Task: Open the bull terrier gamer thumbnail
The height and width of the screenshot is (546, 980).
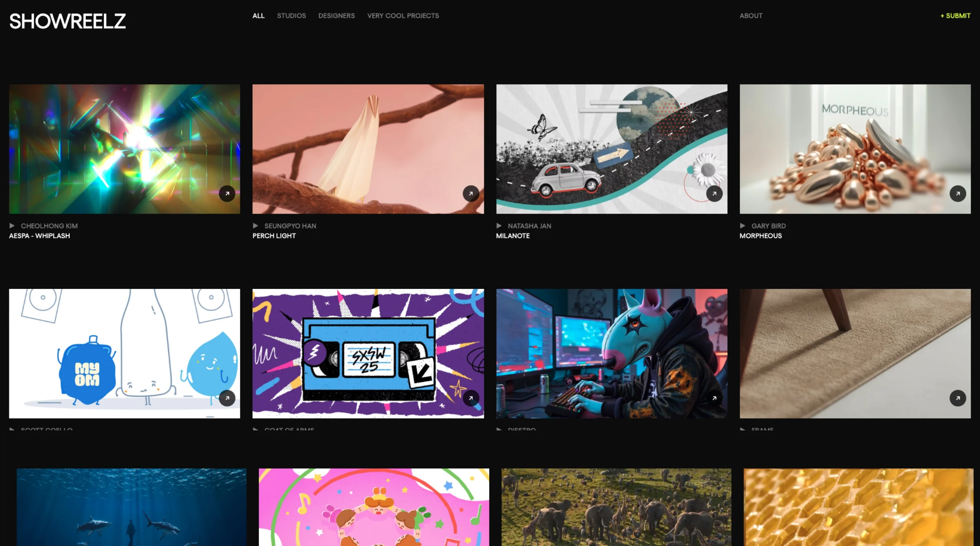Action: point(612,354)
